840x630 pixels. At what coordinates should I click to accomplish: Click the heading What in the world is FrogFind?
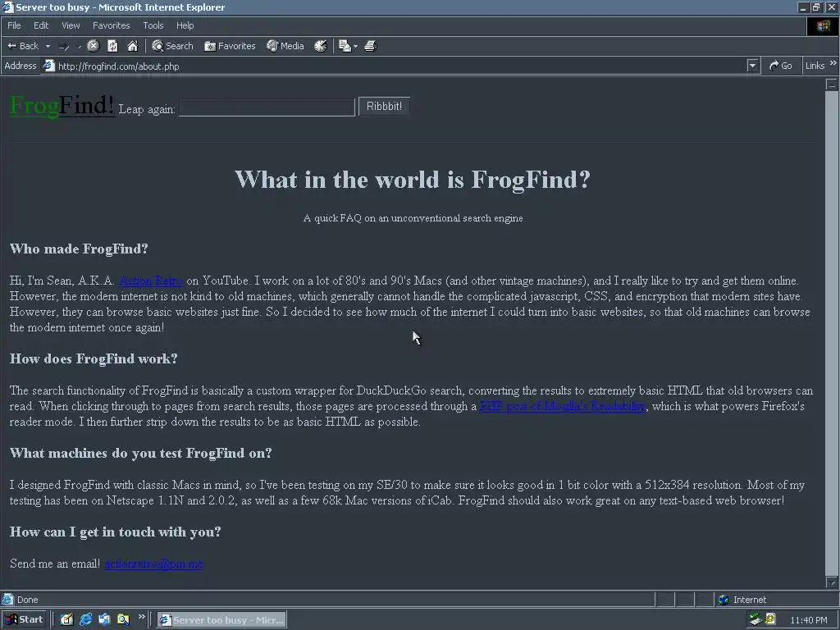coord(413,180)
